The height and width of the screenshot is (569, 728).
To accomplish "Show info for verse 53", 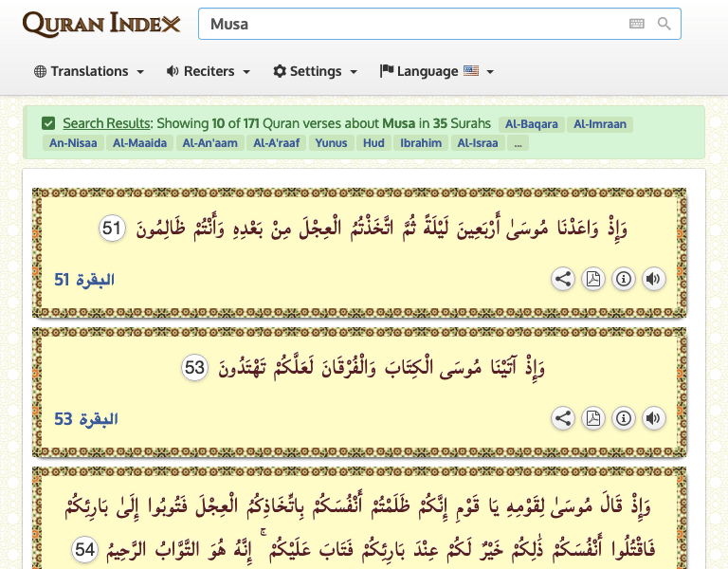I will point(623,418).
